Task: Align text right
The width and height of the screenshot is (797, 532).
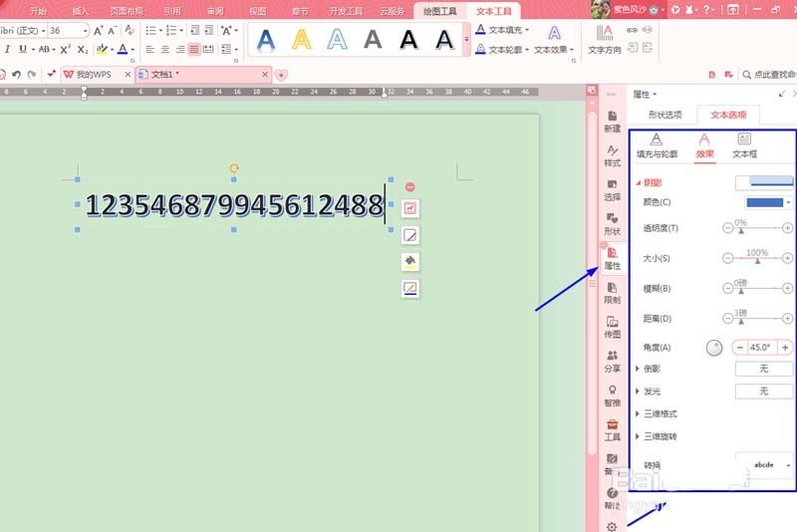Action: click(x=180, y=49)
